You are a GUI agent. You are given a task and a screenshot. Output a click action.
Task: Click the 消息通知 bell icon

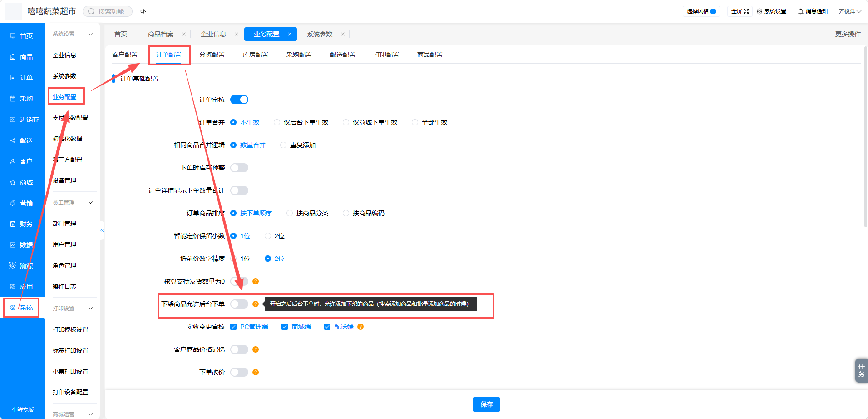click(801, 11)
